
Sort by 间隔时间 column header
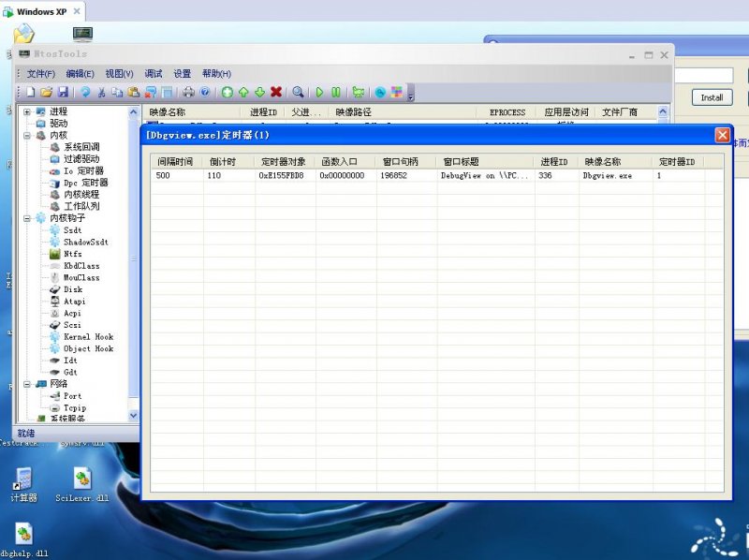(176, 161)
